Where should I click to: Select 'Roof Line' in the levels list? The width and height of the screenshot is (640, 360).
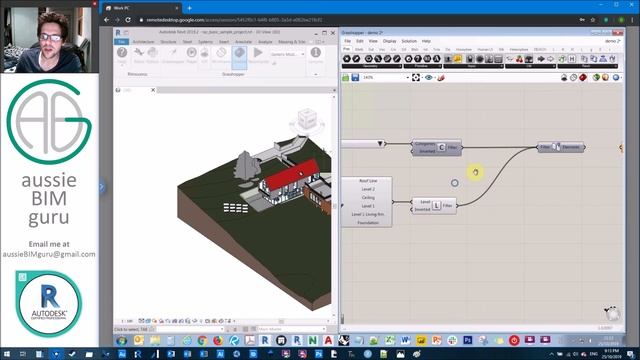(368, 181)
